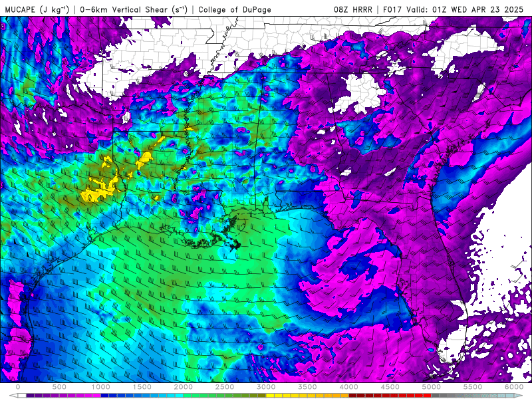Click the 5000 label on the color scale
The width and height of the screenshot is (532, 399).
[x=432, y=387]
